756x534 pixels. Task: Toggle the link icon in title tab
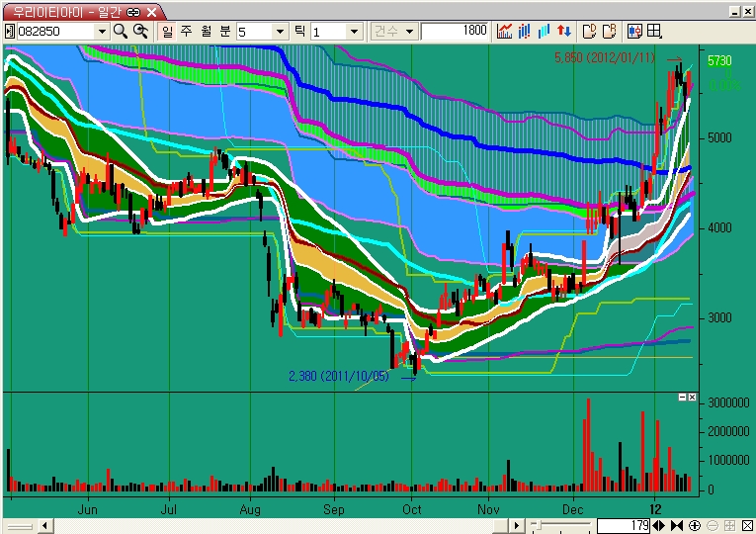coord(132,11)
